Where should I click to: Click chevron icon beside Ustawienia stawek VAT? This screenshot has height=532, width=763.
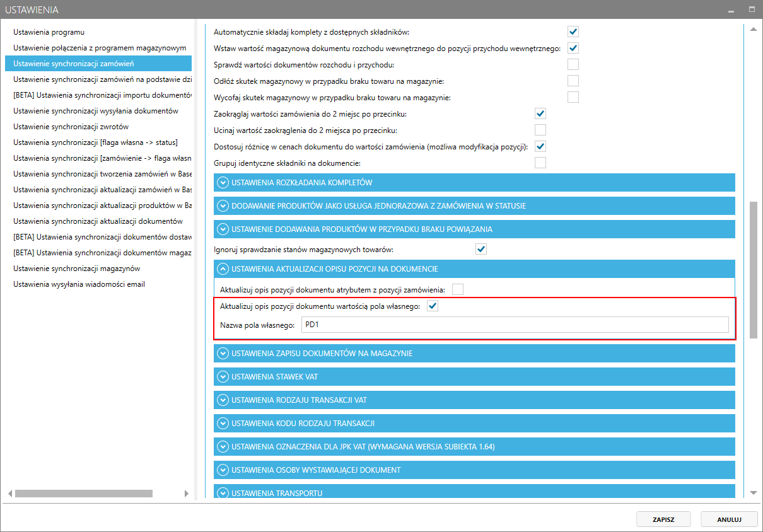pyautogui.click(x=222, y=377)
